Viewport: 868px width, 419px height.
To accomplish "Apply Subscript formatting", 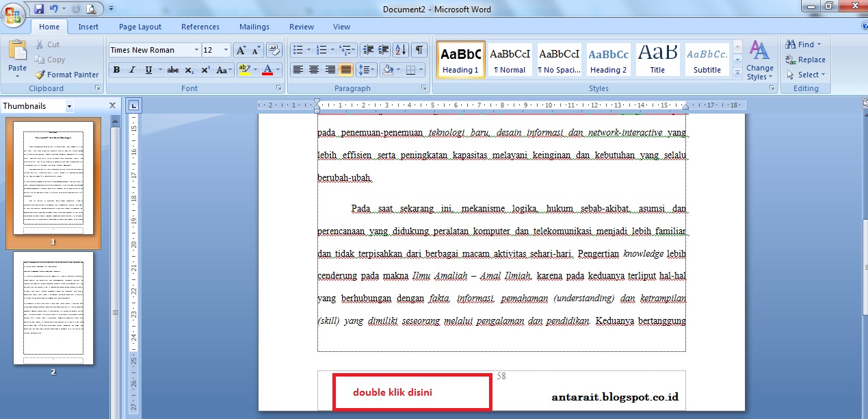I will (x=189, y=69).
